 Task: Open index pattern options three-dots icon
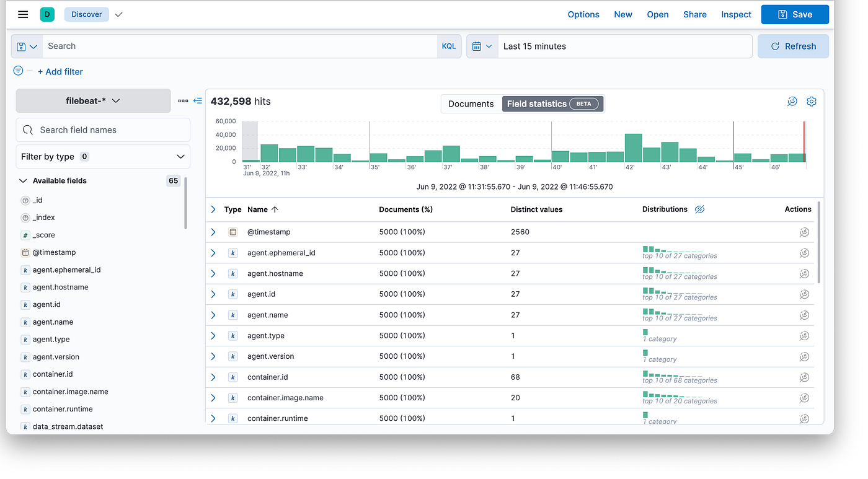point(183,100)
